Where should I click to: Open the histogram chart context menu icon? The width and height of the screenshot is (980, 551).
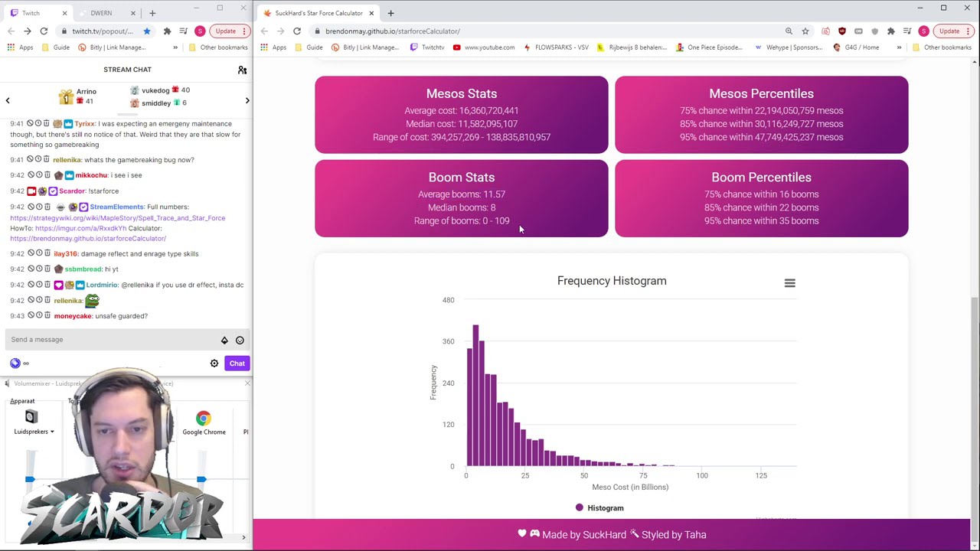[x=789, y=283]
